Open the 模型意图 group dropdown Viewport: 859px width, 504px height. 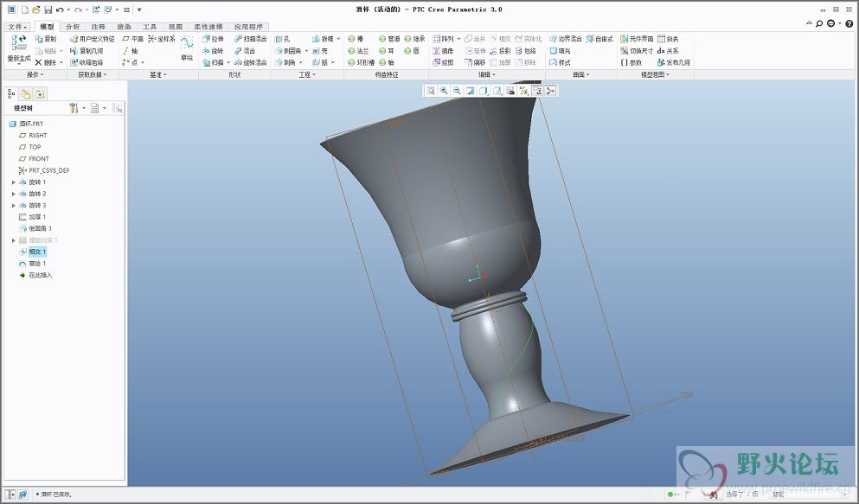(x=655, y=74)
